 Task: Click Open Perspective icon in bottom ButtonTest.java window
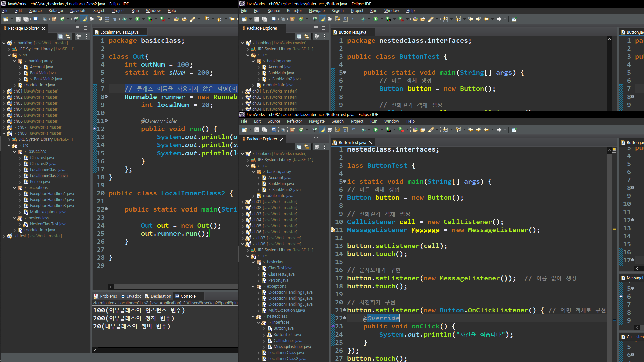[x=514, y=130]
